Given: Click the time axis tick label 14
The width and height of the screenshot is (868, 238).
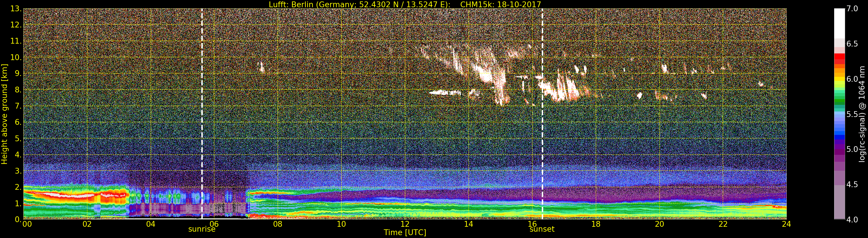Looking at the screenshot, I should (x=469, y=224).
